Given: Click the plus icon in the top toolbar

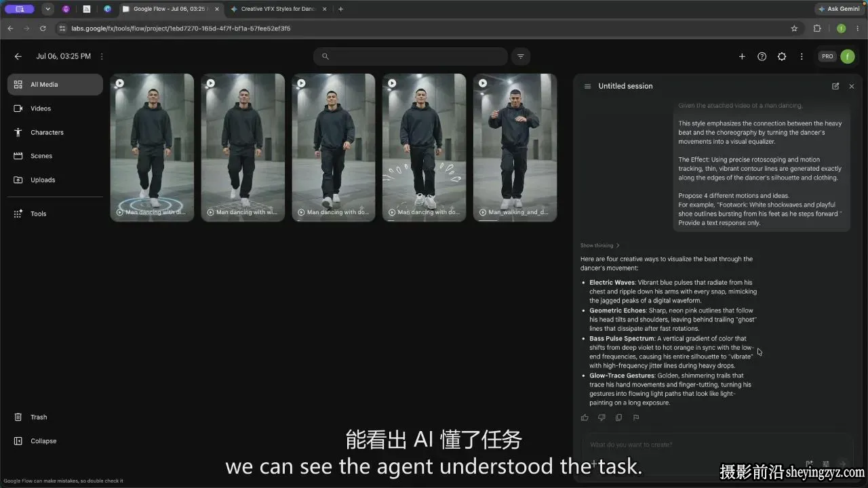Looking at the screenshot, I should pos(742,57).
